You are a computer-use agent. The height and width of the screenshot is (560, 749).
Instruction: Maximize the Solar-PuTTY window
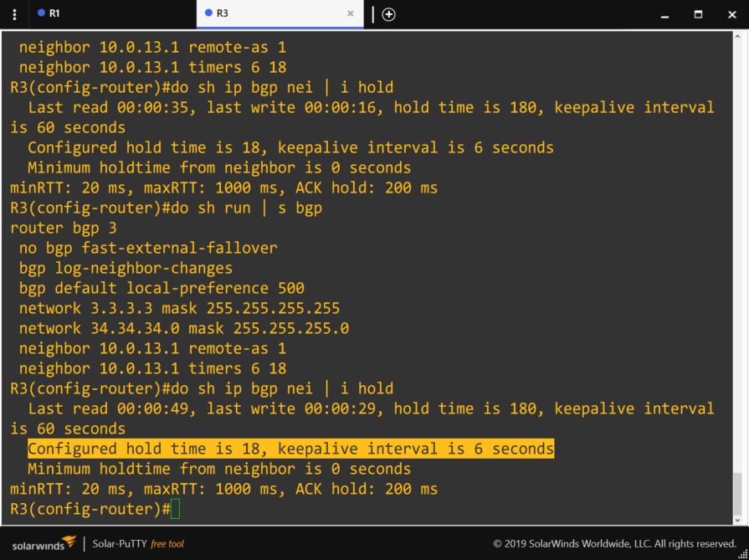click(698, 14)
